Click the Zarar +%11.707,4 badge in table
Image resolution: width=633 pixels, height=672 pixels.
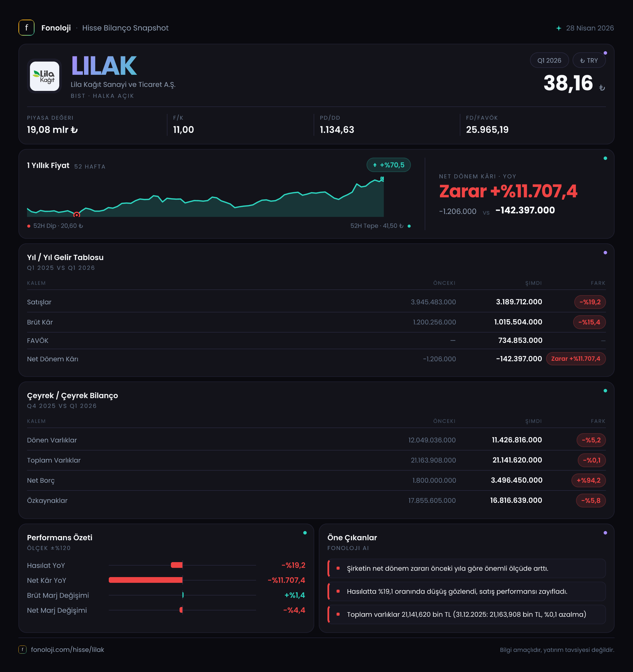[x=576, y=359]
